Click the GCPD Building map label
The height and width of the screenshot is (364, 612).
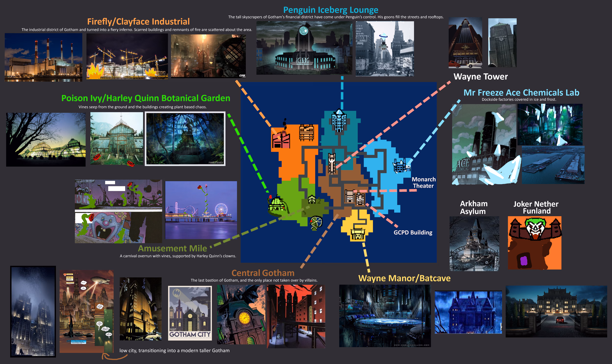[x=413, y=233]
